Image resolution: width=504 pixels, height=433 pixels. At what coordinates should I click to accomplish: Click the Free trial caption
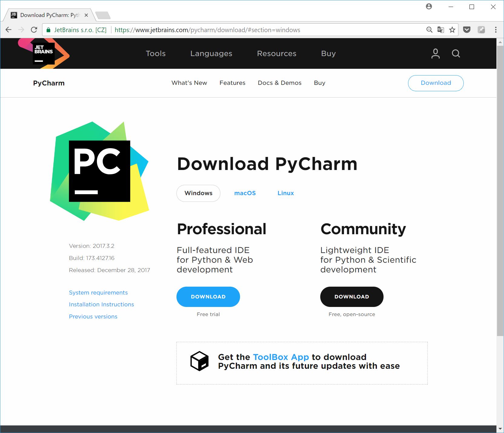[208, 315]
